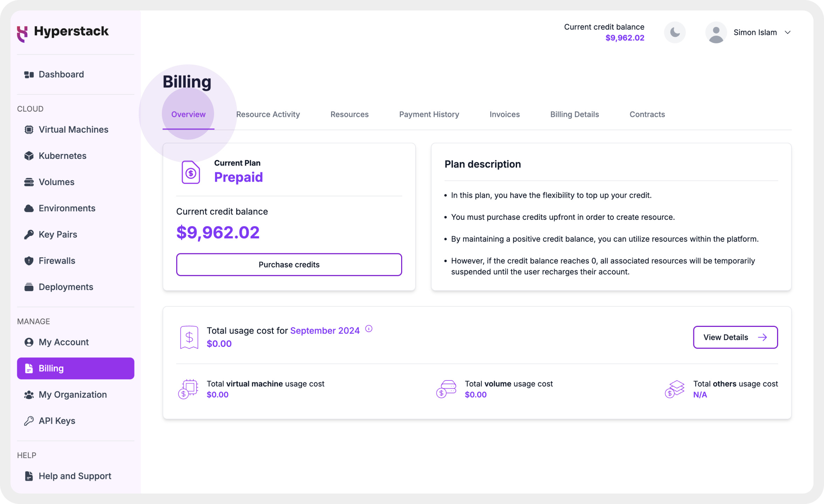Click the View Details button
Screen dimensions: 824x504
(x=735, y=337)
